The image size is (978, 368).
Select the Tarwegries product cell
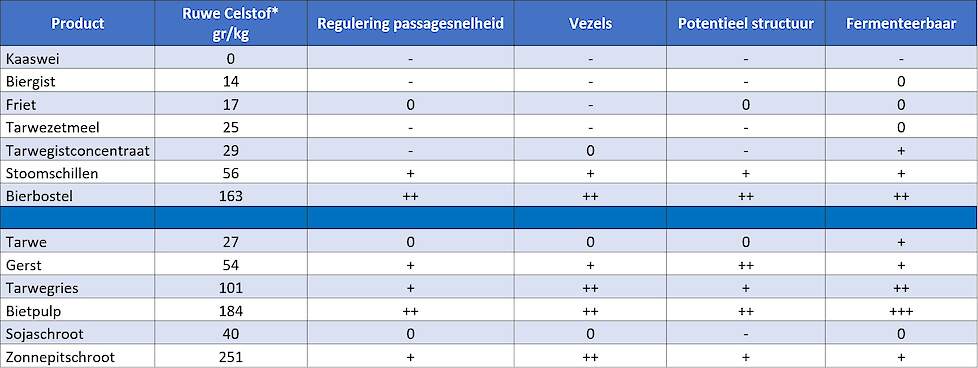click(x=77, y=287)
